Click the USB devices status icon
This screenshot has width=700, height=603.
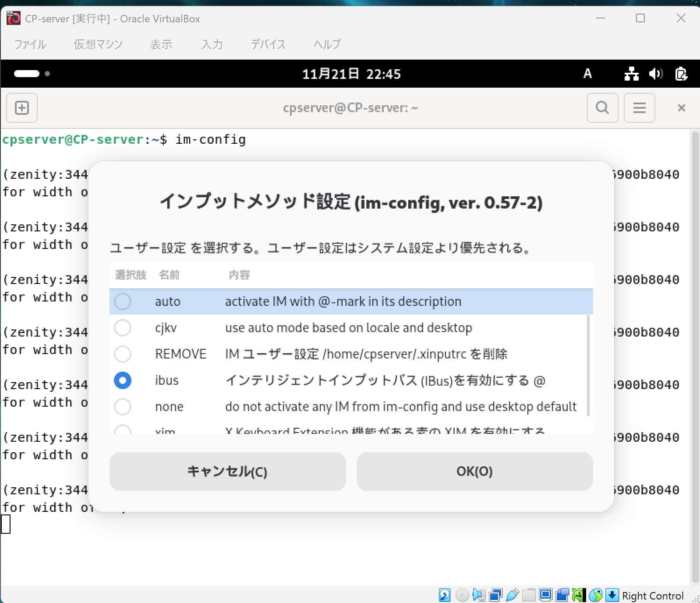(512, 595)
